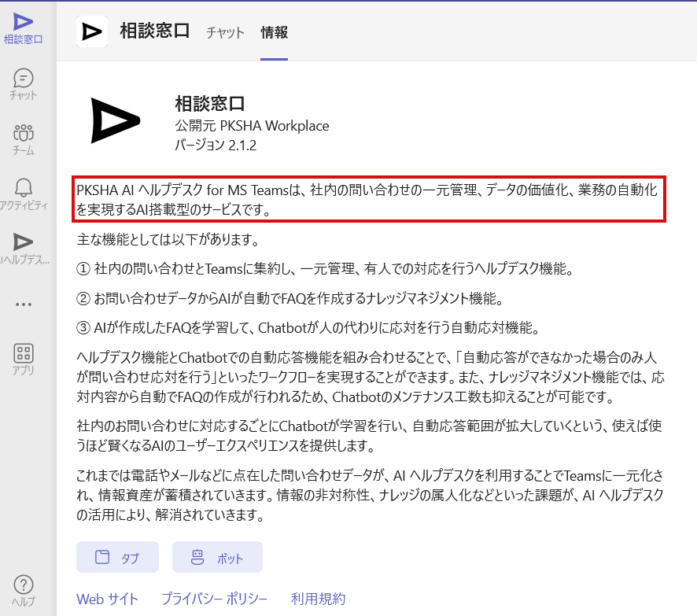Open チャット in the left sidebar
The height and width of the screenshot is (616, 697).
tap(23, 84)
